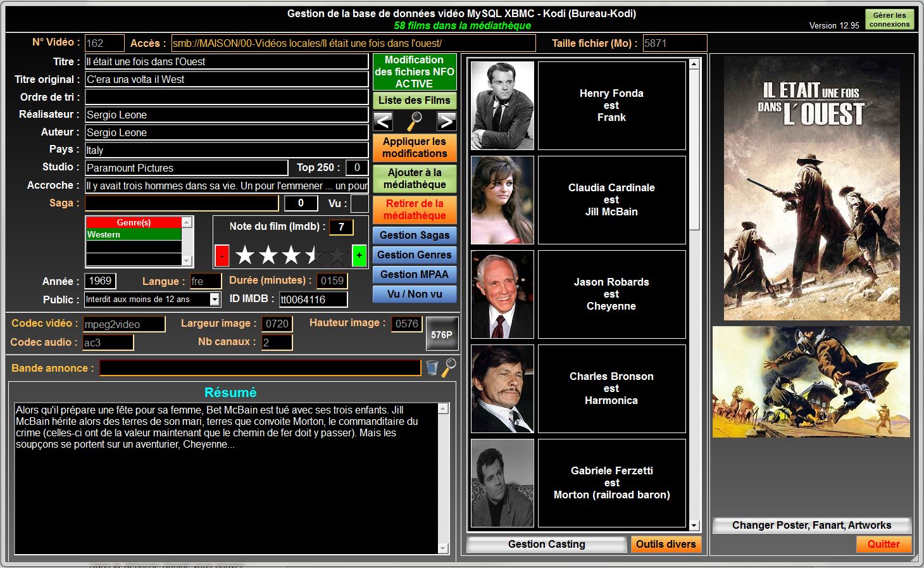The image size is (924, 568).
Task: Delete trailer with trash can icon
Action: coord(432,367)
